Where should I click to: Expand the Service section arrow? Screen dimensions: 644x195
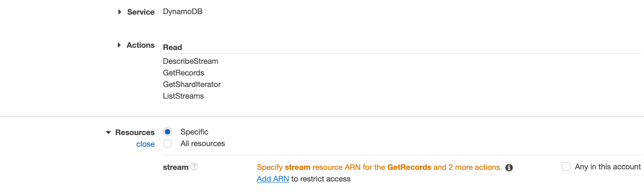pos(120,12)
